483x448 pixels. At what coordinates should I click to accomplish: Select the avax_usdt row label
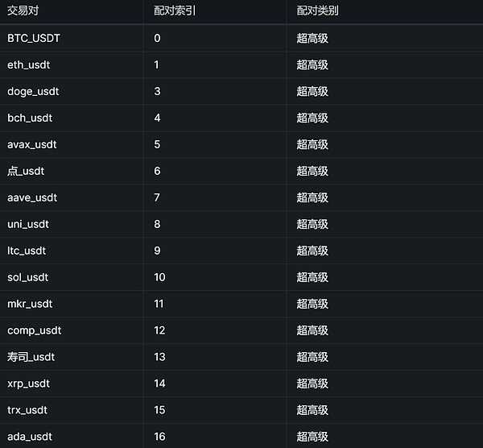pyautogui.click(x=32, y=144)
